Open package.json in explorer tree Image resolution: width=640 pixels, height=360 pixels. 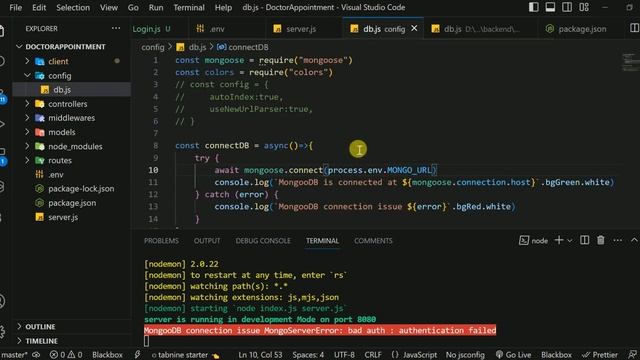point(72,203)
